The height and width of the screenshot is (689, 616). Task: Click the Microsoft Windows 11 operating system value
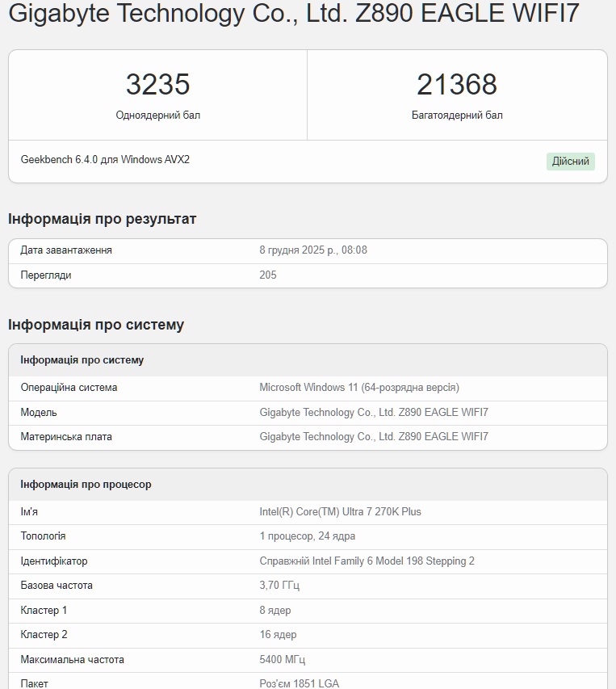[x=359, y=388]
